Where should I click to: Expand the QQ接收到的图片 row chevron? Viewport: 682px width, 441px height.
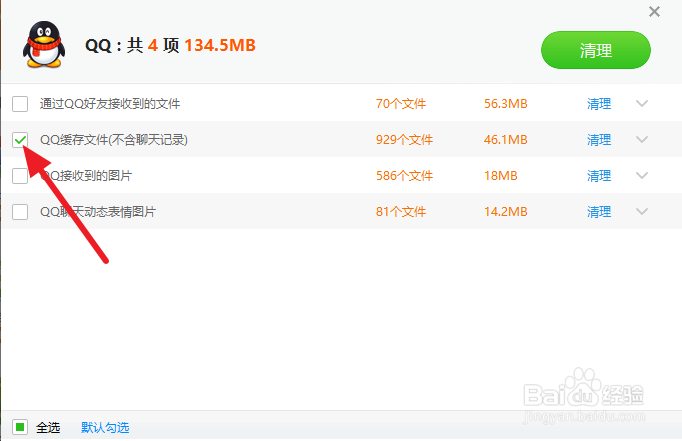coord(642,176)
